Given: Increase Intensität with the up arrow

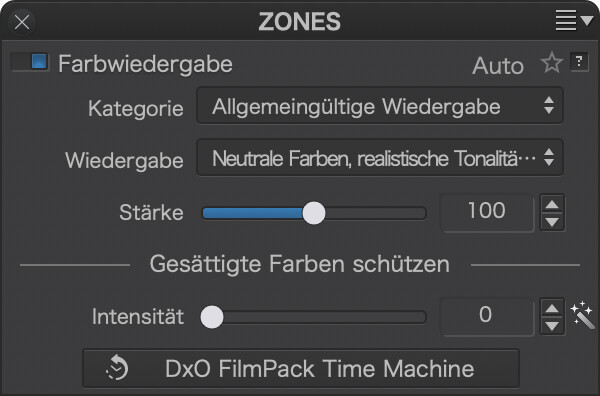Looking at the screenshot, I should click(552, 308).
